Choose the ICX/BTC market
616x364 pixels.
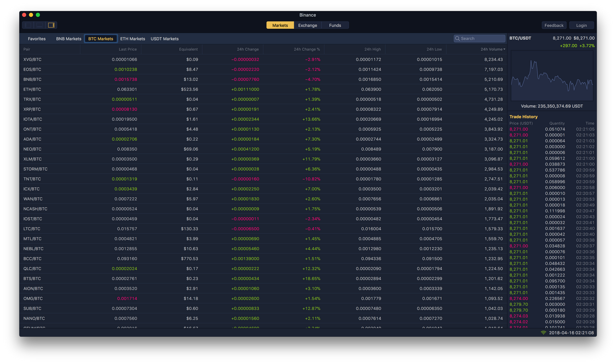tap(263, 189)
